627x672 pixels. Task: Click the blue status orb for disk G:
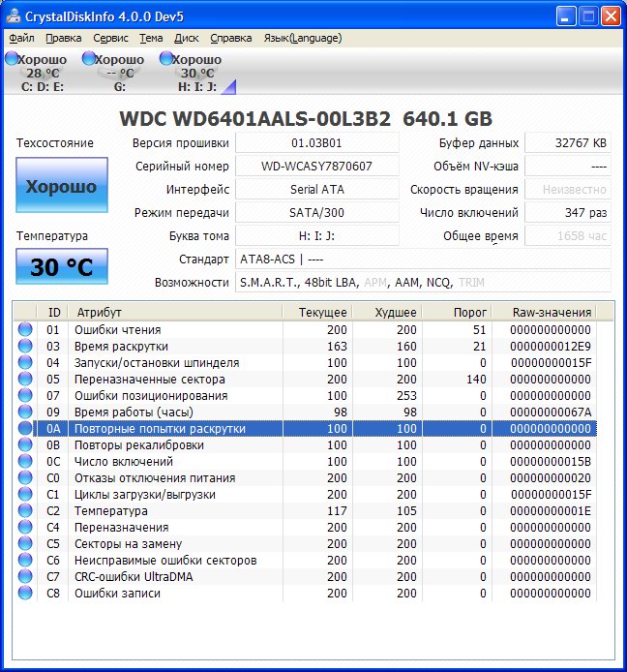pos(89,59)
